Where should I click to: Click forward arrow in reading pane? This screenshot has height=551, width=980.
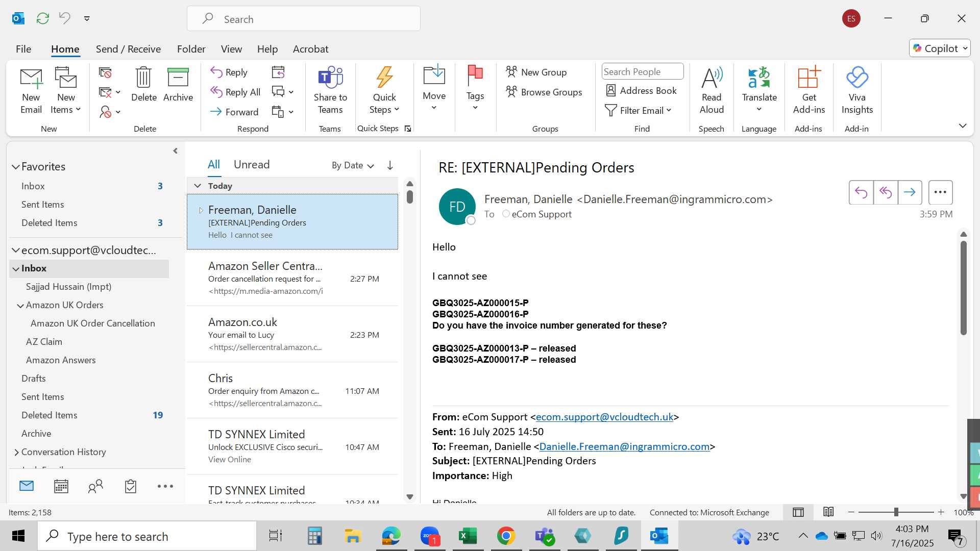910,192
